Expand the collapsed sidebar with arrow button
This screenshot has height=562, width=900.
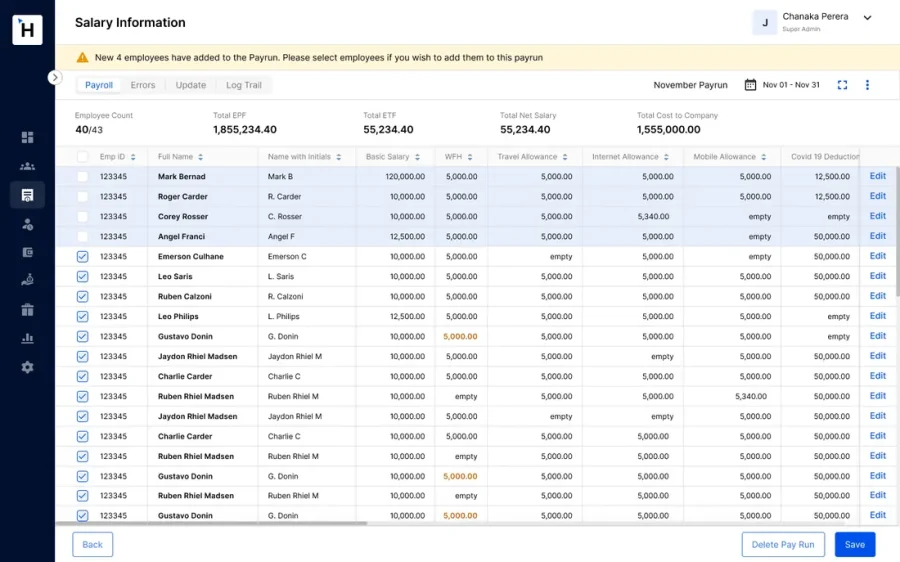tap(55, 77)
